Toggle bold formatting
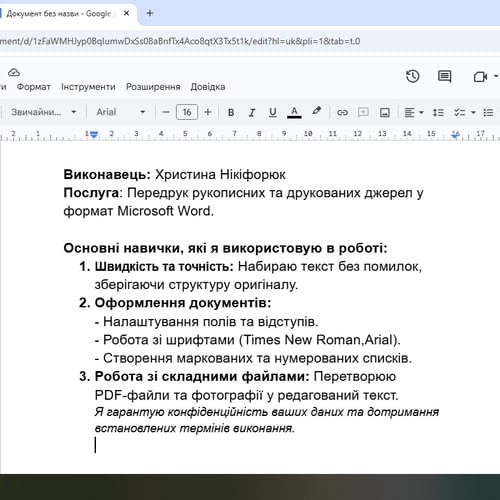The image size is (500, 500). pos(231,112)
